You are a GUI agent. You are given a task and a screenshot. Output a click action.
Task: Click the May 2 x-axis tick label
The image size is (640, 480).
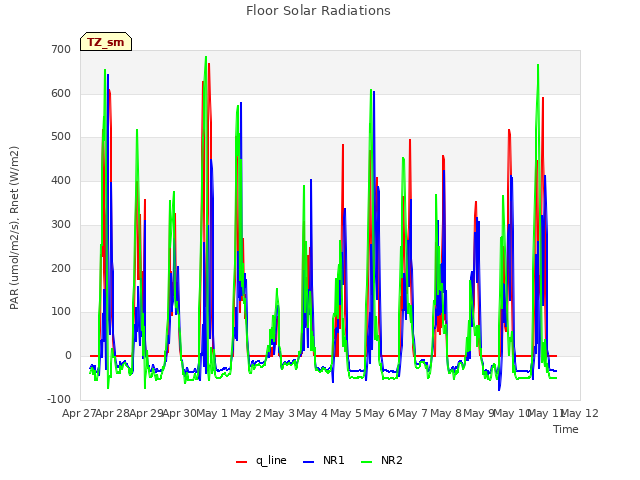246,413
